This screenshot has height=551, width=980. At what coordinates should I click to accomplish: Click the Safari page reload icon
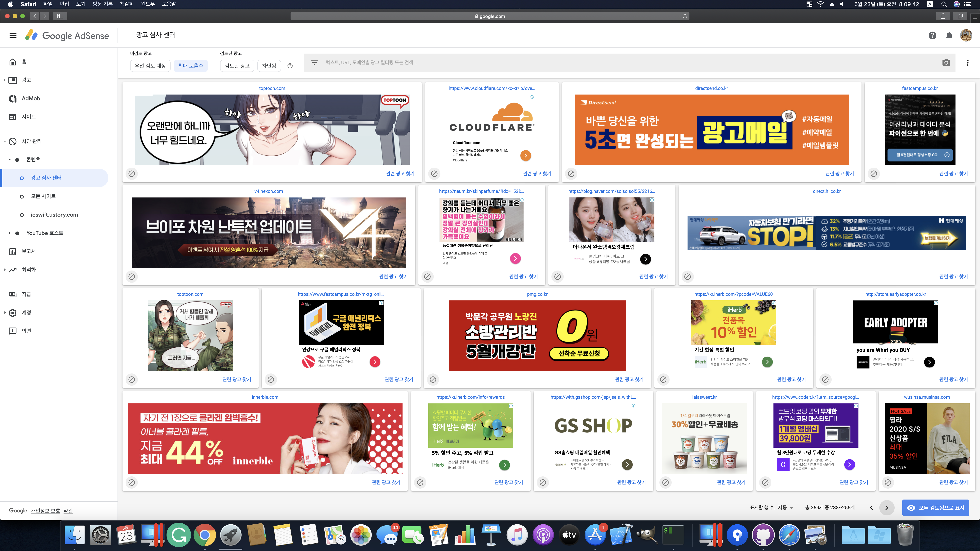[685, 16]
